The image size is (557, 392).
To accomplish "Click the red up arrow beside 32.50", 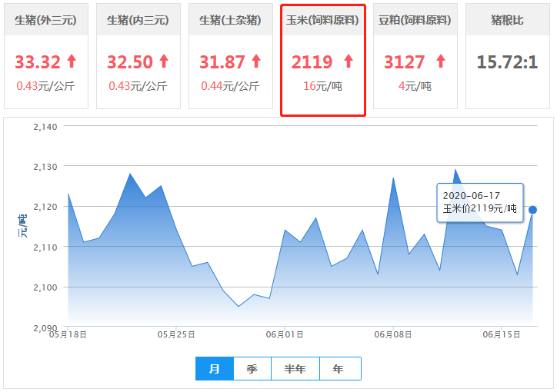I will coord(164,61).
